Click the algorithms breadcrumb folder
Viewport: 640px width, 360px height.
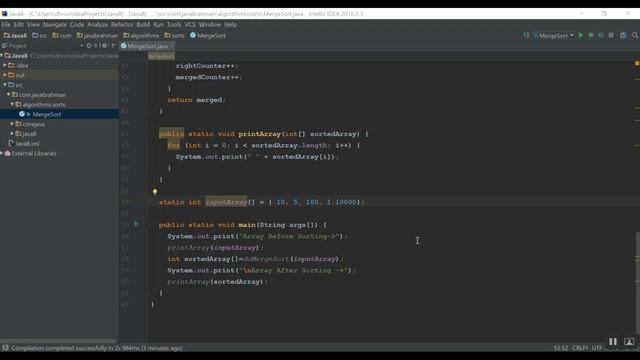[141, 36]
